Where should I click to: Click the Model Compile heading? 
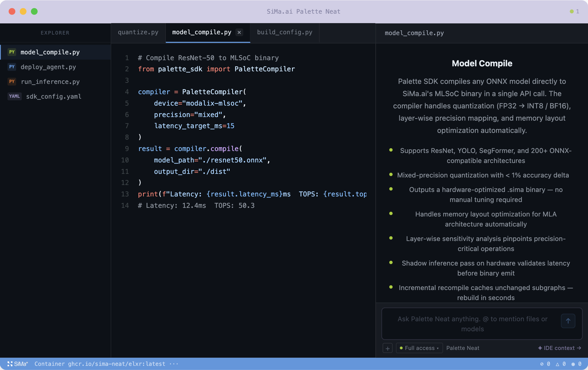click(x=482, y=64)
